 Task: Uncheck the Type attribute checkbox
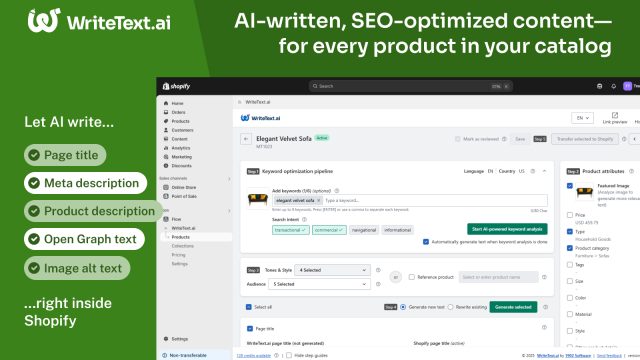point(570,231)
